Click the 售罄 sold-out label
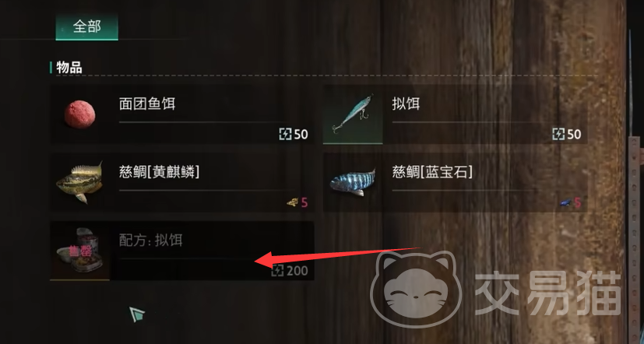The width and height of the screenshot is (644, 344). [79, 251]
